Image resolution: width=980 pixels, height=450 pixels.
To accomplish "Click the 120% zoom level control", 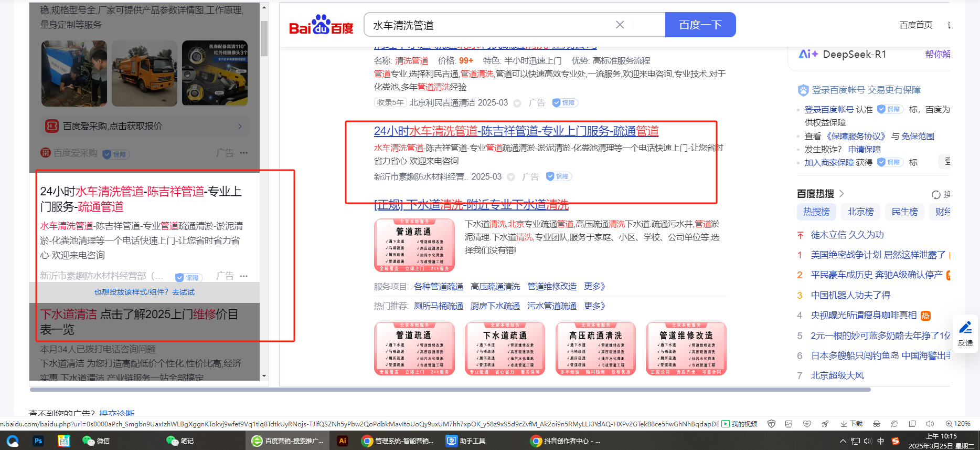I will point(958,424).
